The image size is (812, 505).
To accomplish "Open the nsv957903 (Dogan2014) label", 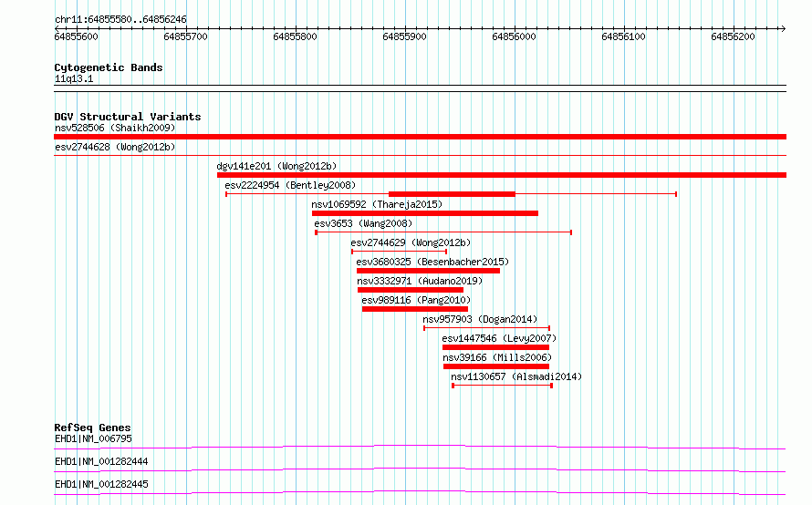I will click(x=480, y=319).
